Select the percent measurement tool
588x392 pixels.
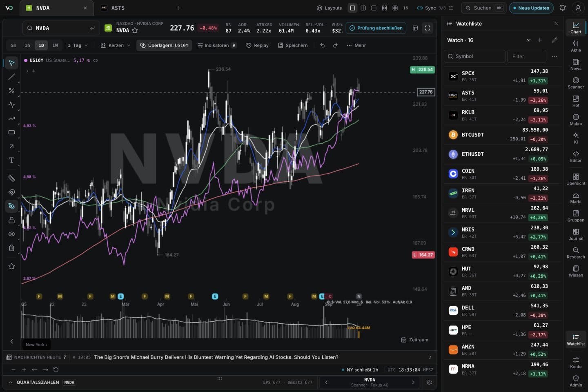click(x=11, y=91)
